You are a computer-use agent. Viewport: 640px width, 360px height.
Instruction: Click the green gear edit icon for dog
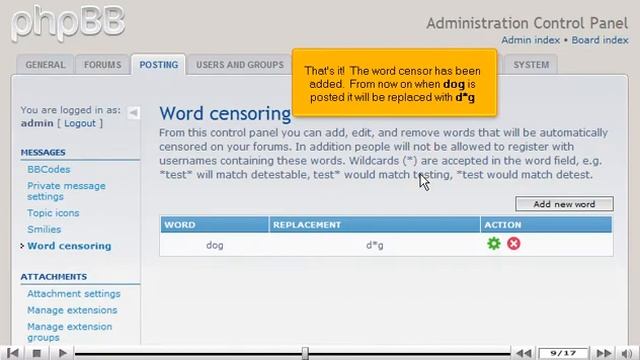coord(493,244)
